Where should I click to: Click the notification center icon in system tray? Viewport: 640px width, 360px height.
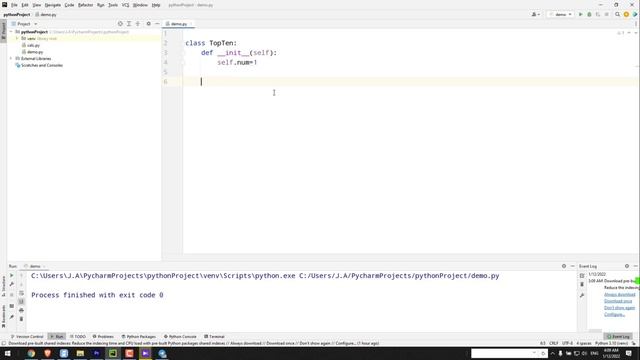click(x=629, y=353)
